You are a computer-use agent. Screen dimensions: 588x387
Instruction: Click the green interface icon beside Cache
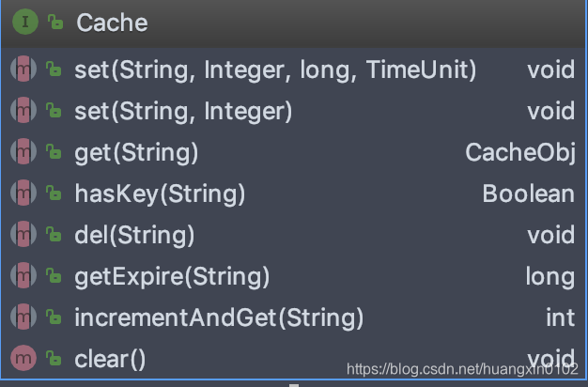(x=25, y=23)
